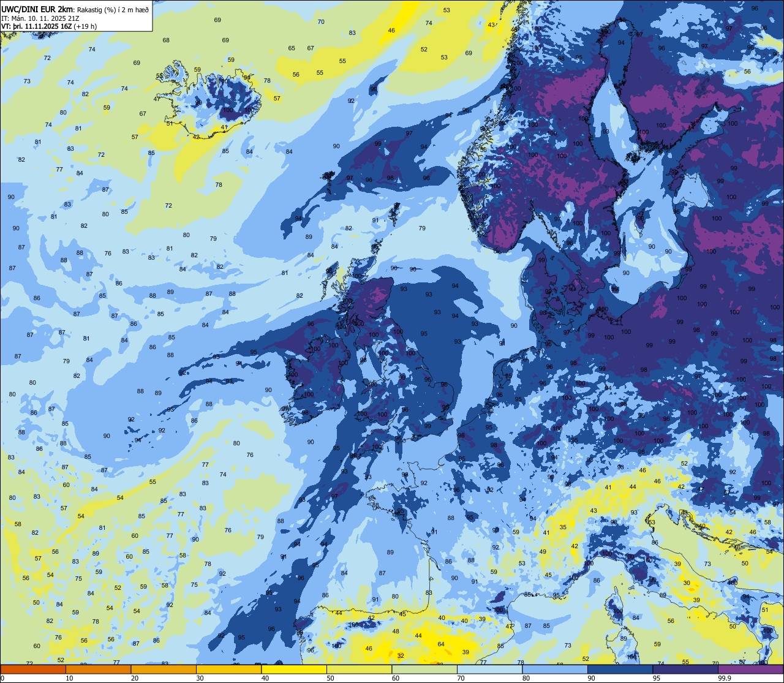Click the 80–90% light blue legend swatch
This screenshot has height=683, width=784.
pos(555,669)
